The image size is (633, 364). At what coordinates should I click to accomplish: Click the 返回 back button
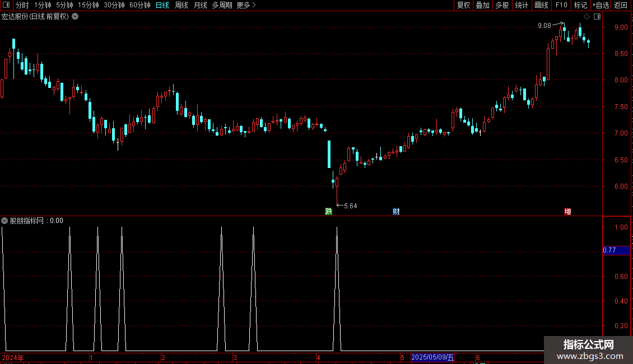point(621,5)
